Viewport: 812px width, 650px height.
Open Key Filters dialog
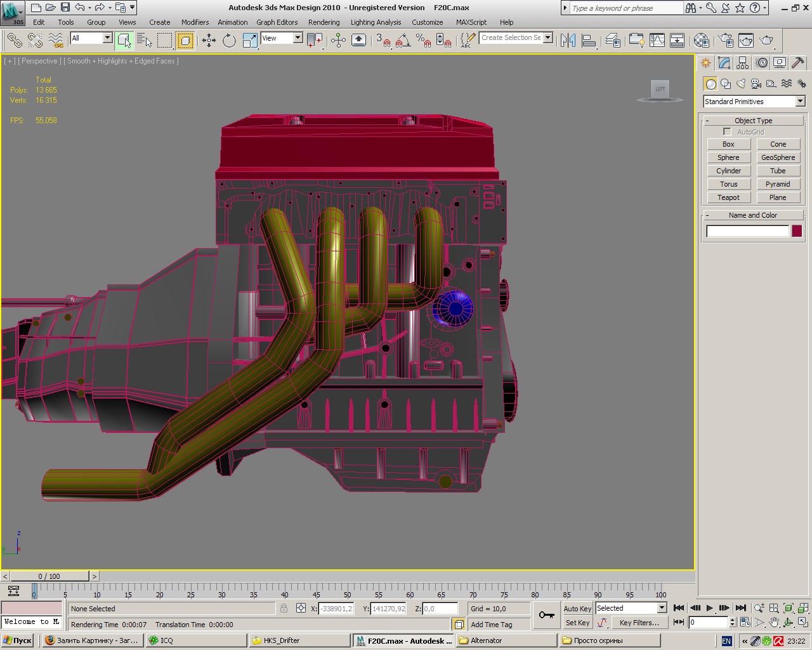(x=639, y=623)
